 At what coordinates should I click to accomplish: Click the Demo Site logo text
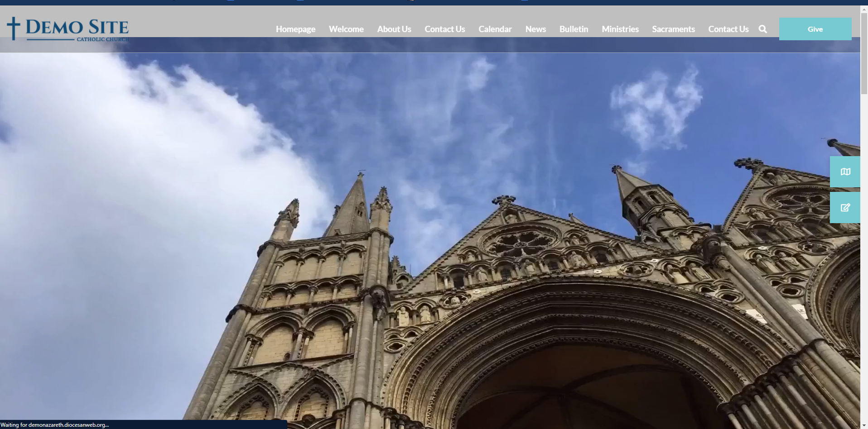pos(77,28)
